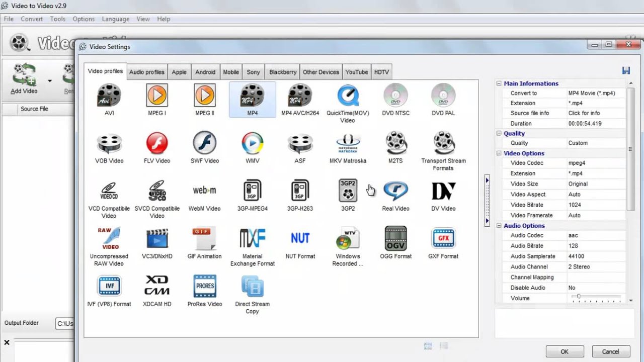Choose the MPEG II profile icon
The width and height of the screenshot is (644, 362).
point(205,100)
